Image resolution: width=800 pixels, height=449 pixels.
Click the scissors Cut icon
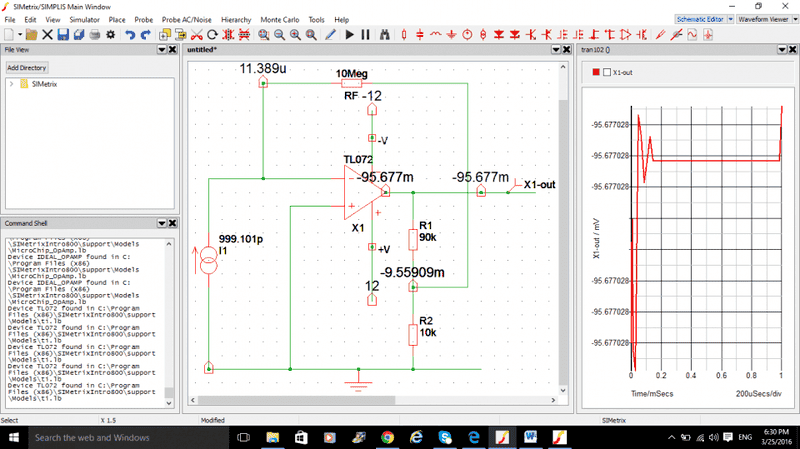coord(196,35)
